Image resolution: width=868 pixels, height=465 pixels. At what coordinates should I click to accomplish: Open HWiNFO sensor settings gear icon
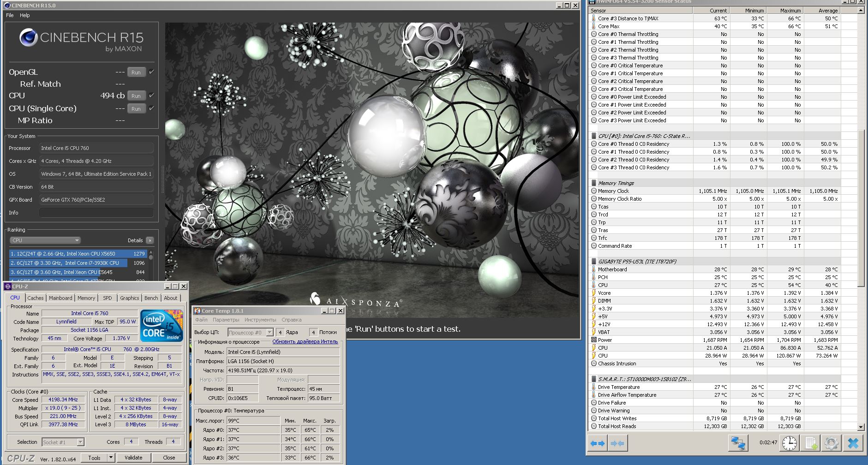click(831, 443)
